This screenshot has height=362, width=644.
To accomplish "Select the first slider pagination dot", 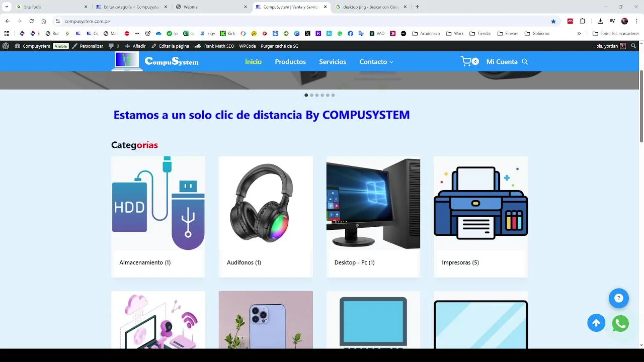I will point(306,95).
